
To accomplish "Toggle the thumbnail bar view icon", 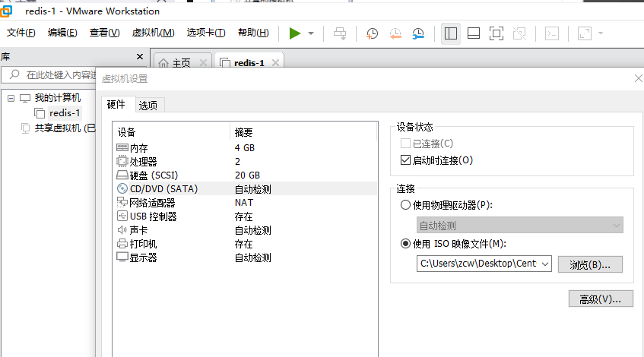I will click(x=474, y=33).
